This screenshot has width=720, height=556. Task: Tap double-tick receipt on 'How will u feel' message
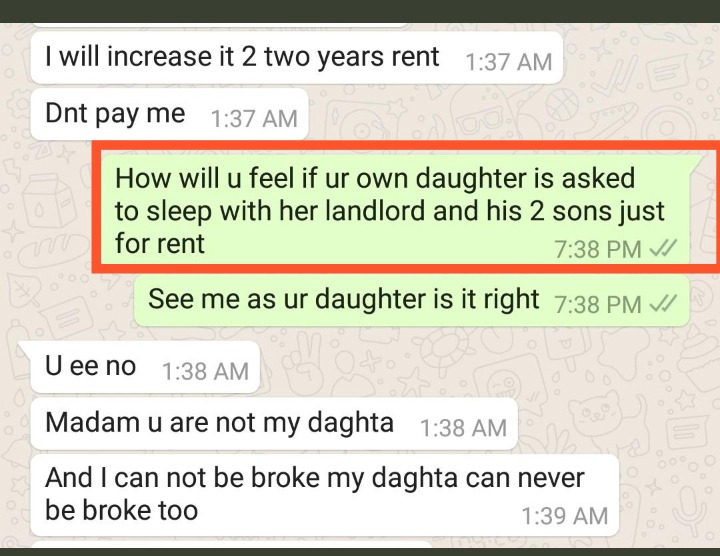pyautogui.click(x=663, y=249)
